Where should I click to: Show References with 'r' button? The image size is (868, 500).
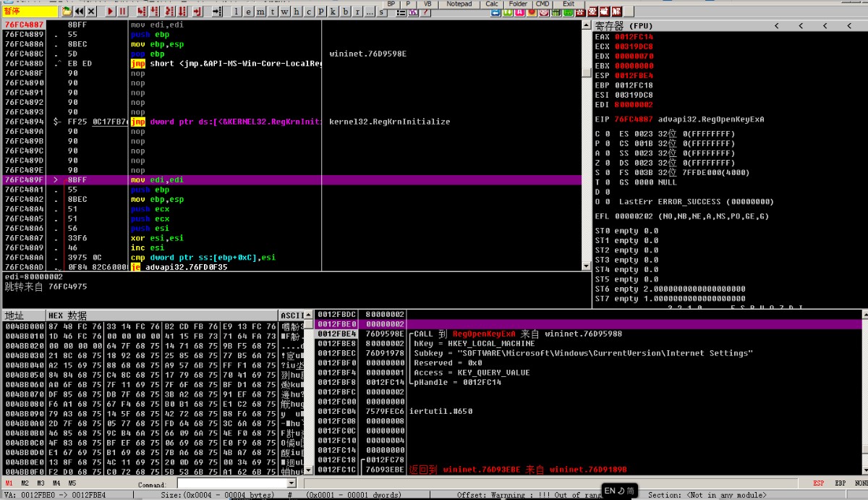point(357,12)
